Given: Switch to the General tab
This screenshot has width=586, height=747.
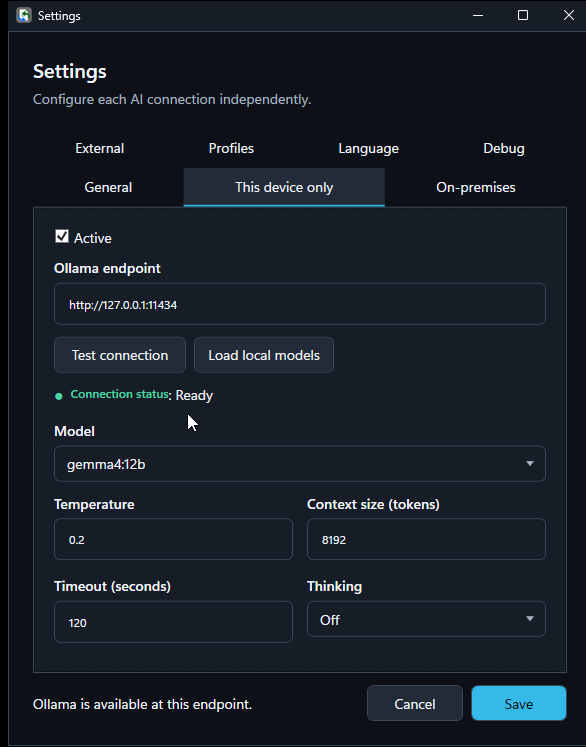Looking at the screenshot, I should (108, 187).
